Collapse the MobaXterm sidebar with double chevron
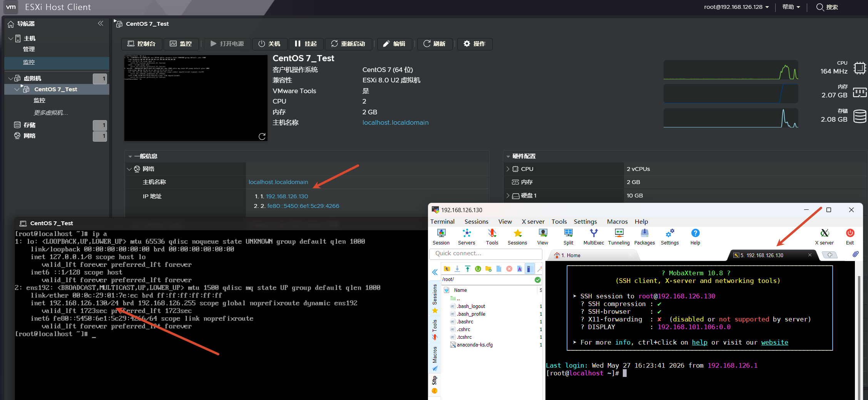868x400 pixels. [435, 272]
